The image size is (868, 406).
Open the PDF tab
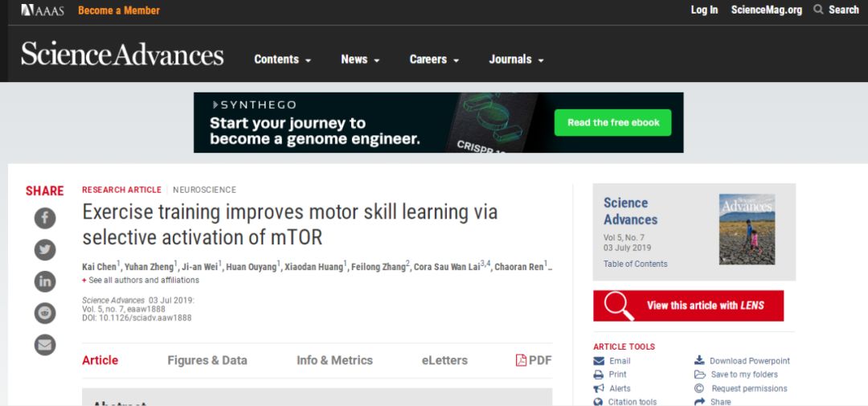[x=534, y=361]
